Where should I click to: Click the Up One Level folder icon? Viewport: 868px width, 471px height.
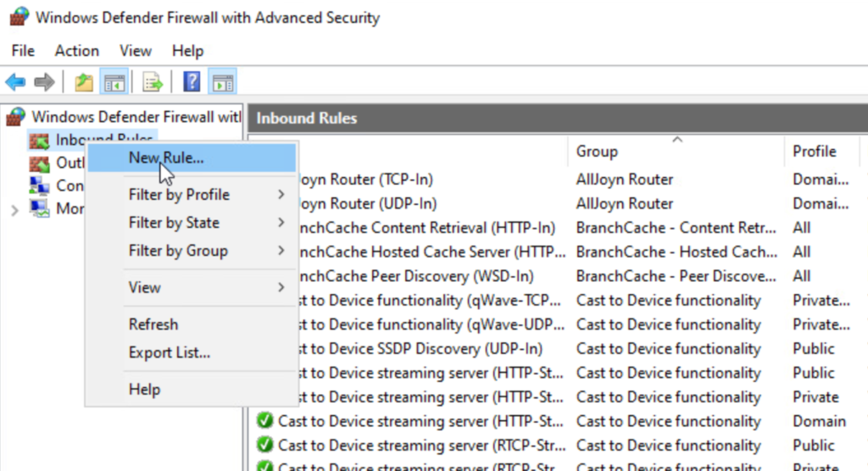pyautogui.click(x=84, y=82)
